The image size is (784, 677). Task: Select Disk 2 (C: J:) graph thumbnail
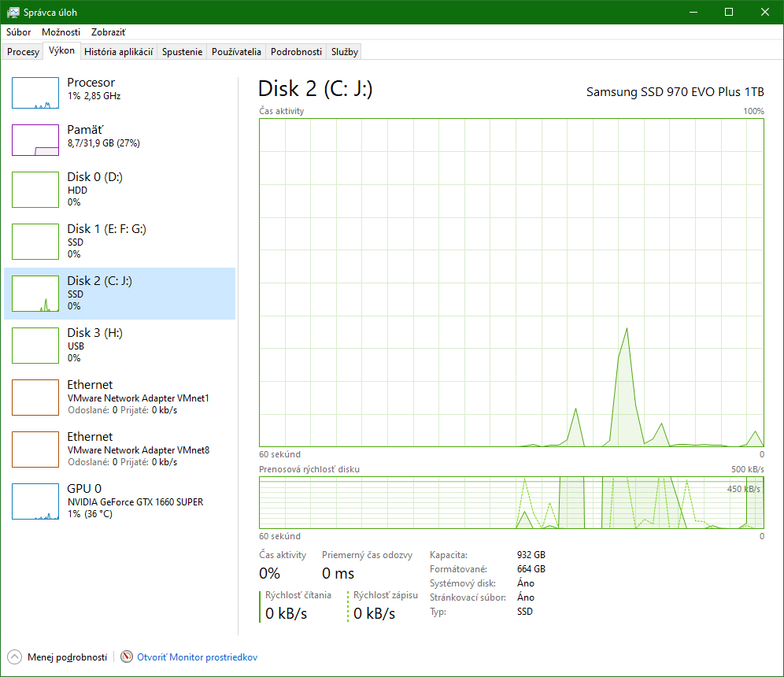(35, 294)
